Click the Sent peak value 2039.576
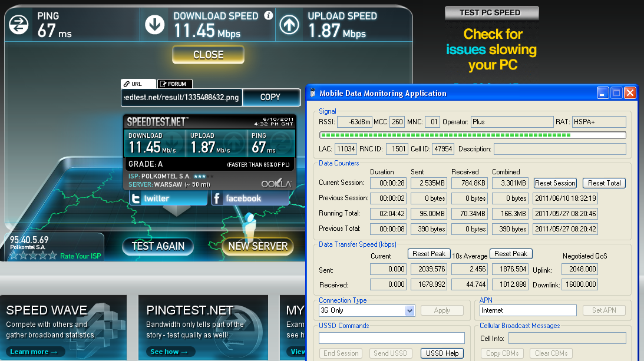 [x=429, y=269]
